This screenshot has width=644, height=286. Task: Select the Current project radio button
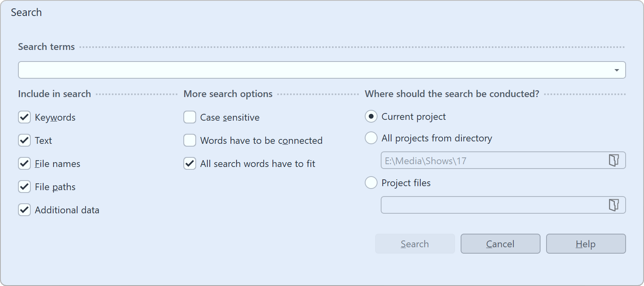click(371, 116)
